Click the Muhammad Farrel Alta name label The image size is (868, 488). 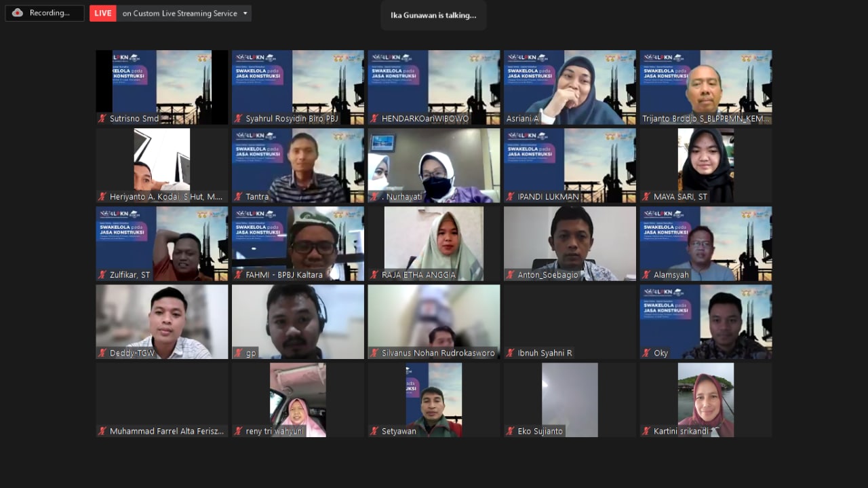pyautogui.click(x=166, y=431)
